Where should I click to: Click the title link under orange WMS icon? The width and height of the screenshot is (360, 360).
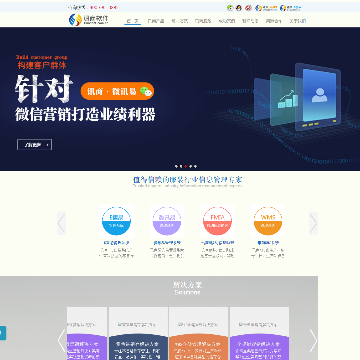pos(268,243)
